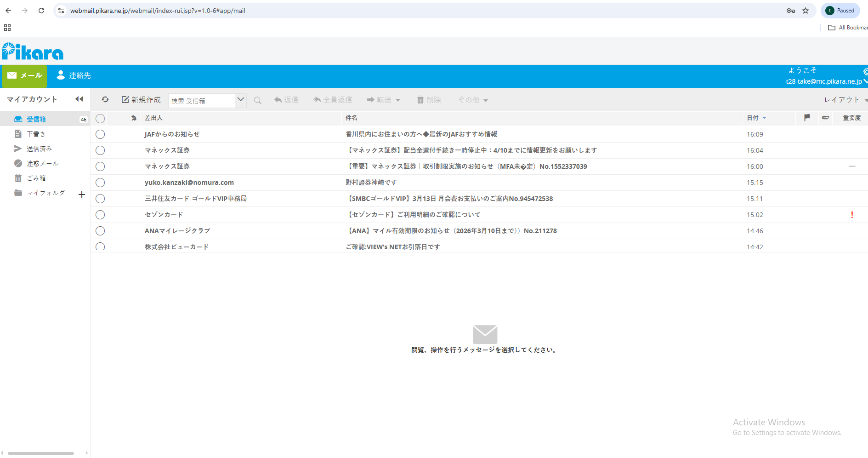Switch to the 連絡先 contacts tab
This screenshot has height=458, width=868.
coord(74,75)
